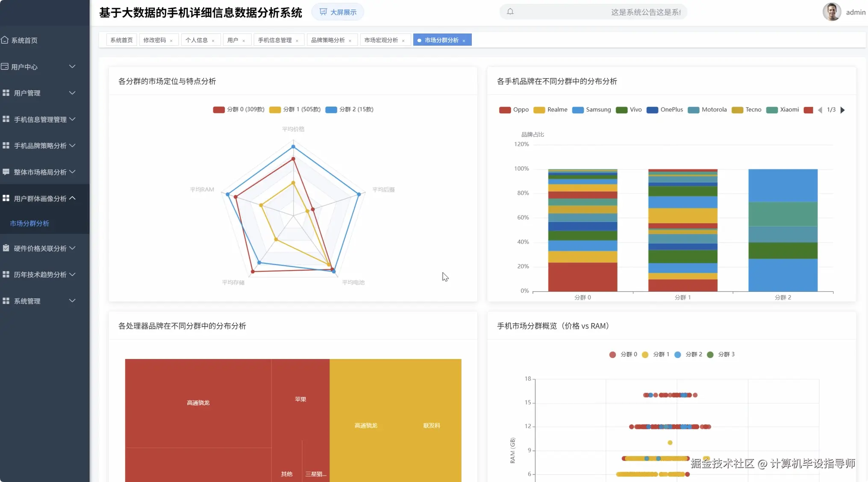Viewport: 868px width, 482px height.
Task: Click the admin avatar picture
Action: 831,12
